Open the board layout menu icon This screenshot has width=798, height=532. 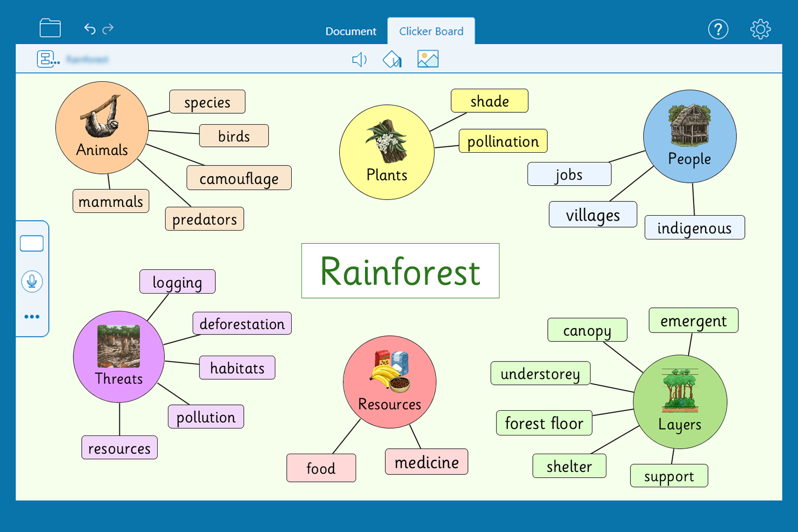(48, 60)
